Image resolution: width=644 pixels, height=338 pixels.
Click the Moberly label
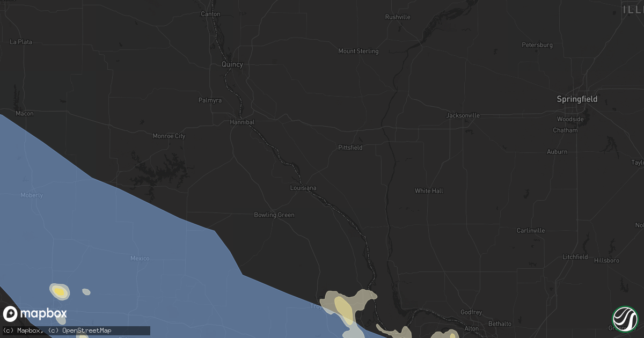(x=32, y=195)
